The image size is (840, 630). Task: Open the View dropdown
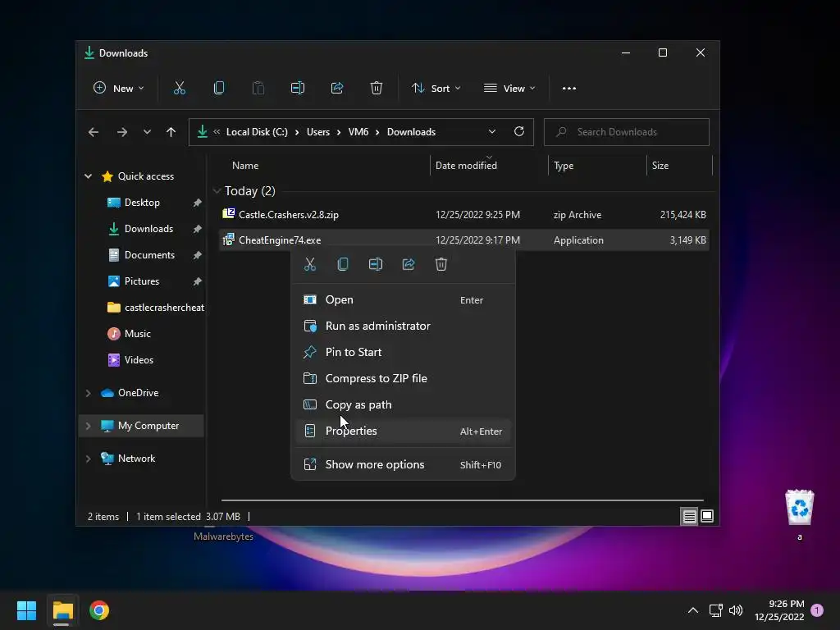509,89
